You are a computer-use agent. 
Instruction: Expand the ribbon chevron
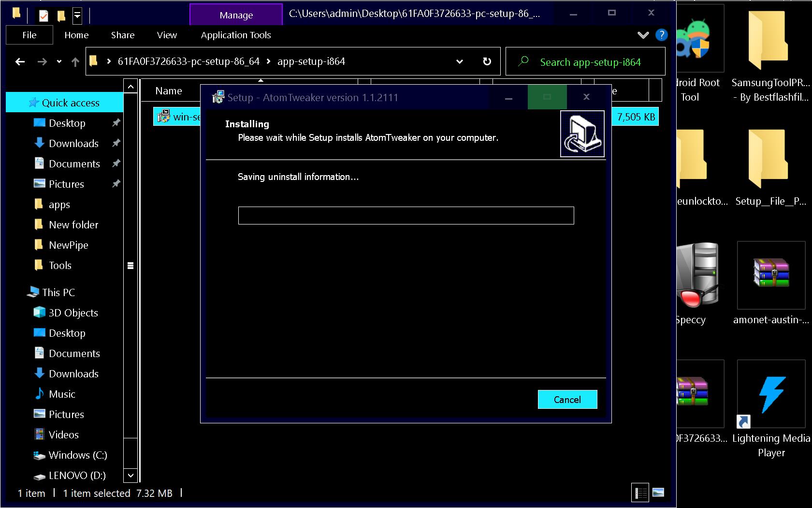(643, 35)
